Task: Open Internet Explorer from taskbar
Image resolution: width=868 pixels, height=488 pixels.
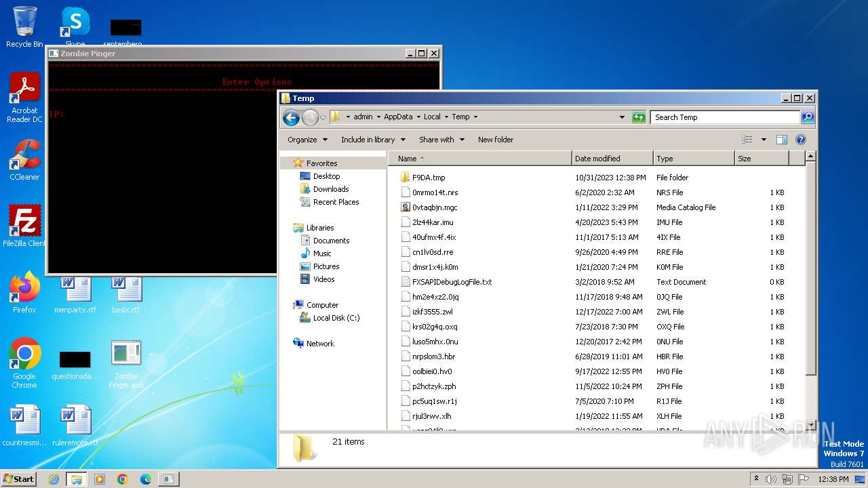Action: click(x=54, y=479)
